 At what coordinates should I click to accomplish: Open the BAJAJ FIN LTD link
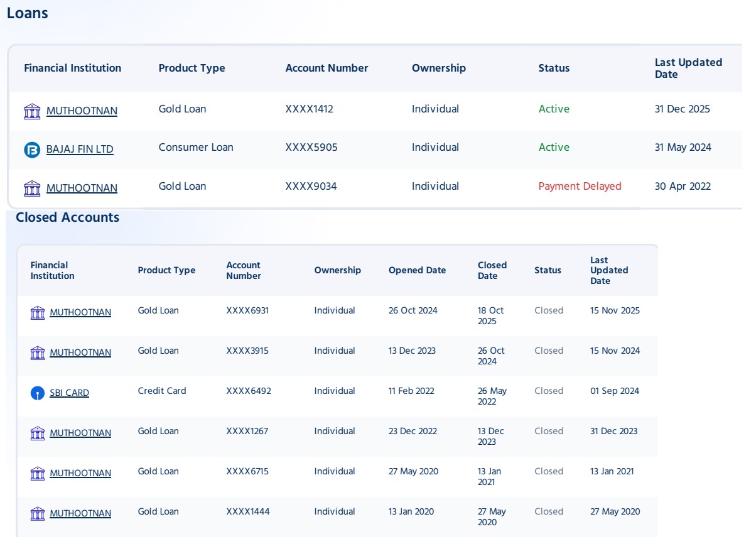pyautogui.click(x=80, y=150)
